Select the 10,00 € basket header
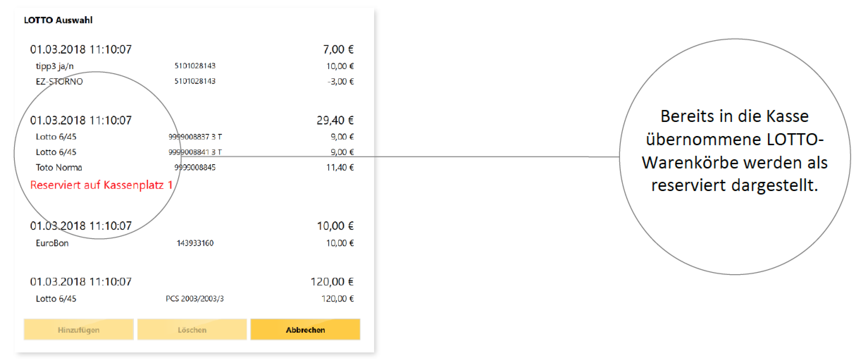Image resolution: width=868 pixels, height=363 pixels. coord(192,226)
